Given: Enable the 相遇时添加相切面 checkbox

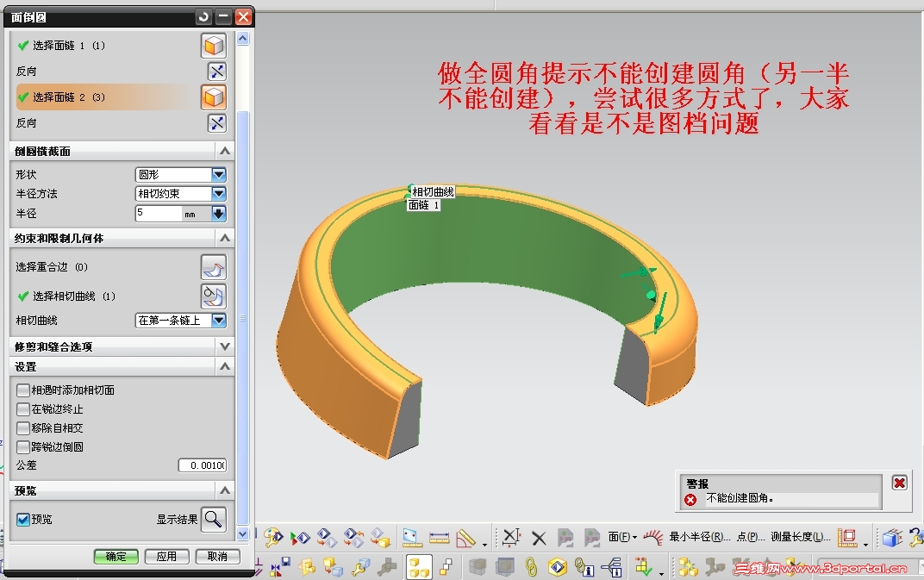Looking at the screenshot, I should (x=23, y=390).
